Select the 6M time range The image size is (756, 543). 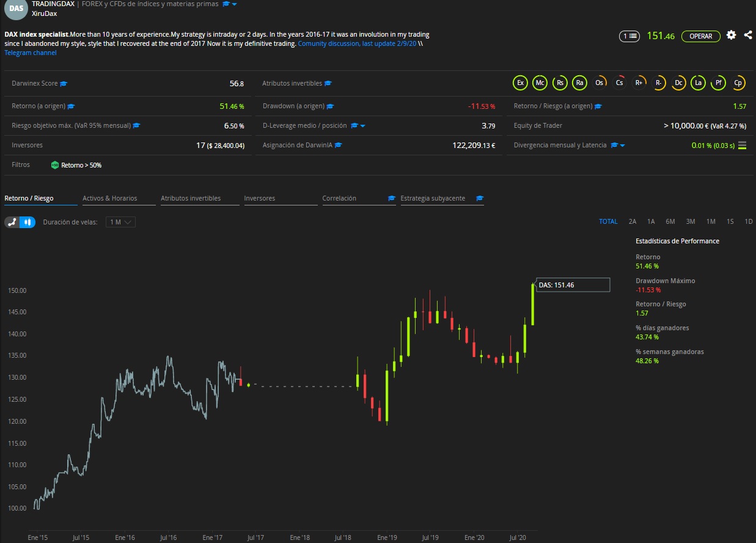point(670,221)
